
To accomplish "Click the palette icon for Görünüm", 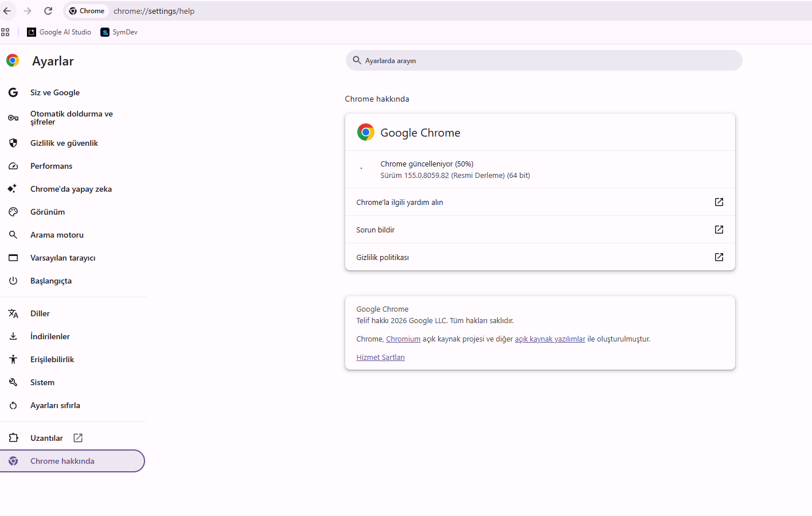I will pyautogui.click(x=13, y=212).
